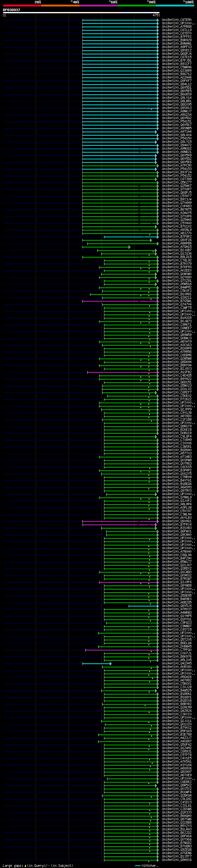
Task: Click the 'Large gaps' legend text
Action: pos(13,866)
